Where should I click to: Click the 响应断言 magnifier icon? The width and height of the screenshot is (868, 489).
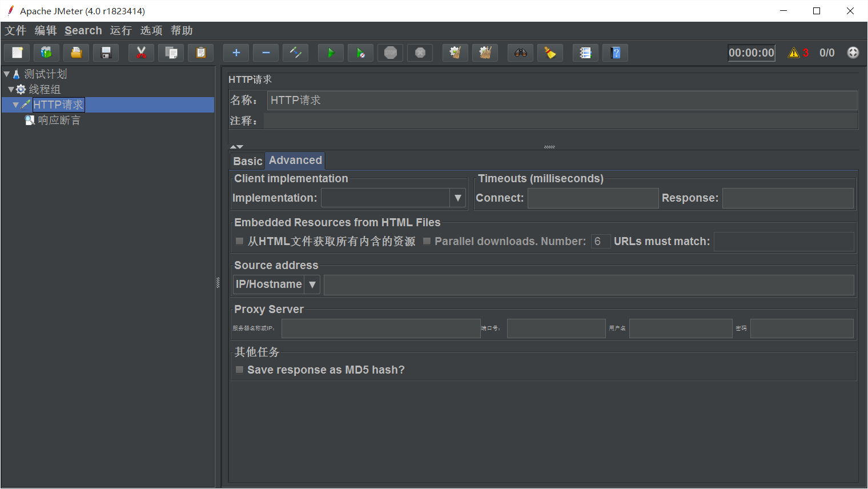pyautogui.click(x=30, y=120)
